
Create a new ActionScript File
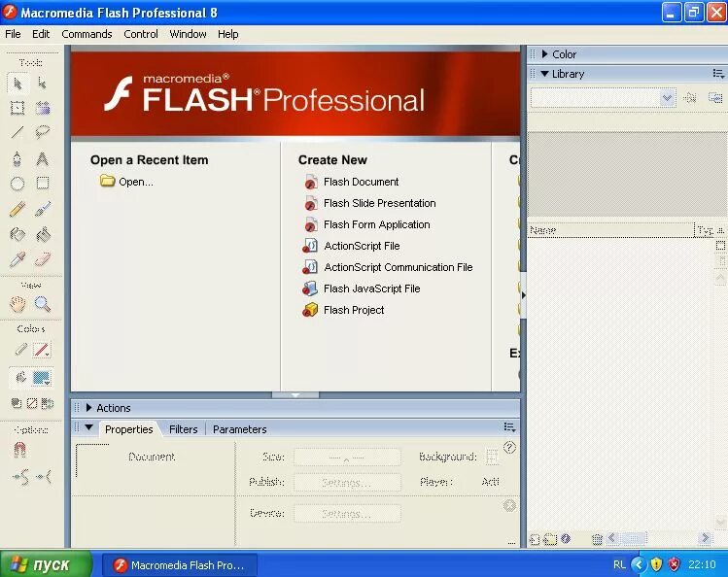pyautogui.click(x=352, y=246)
